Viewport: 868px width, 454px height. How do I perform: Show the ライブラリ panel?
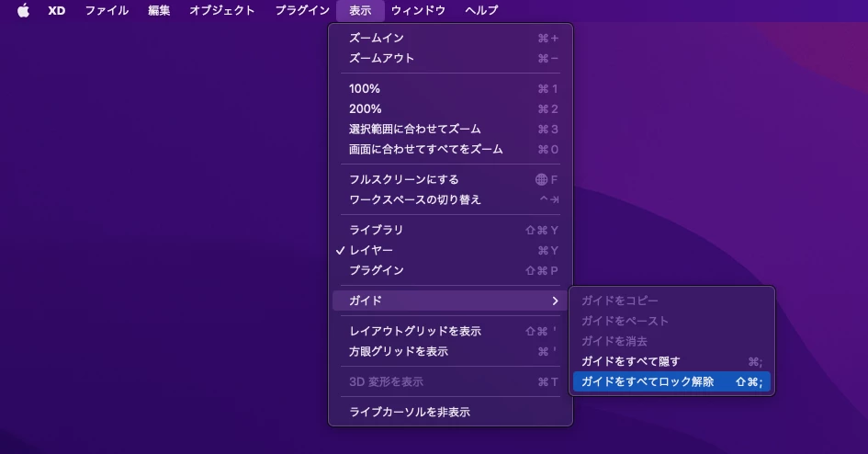[451, 230]
